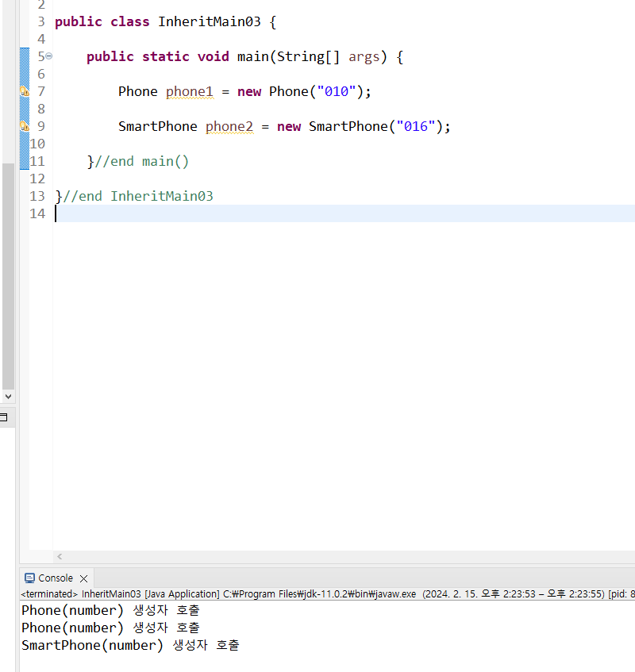Click the "016" string literal

pos(416,126)
